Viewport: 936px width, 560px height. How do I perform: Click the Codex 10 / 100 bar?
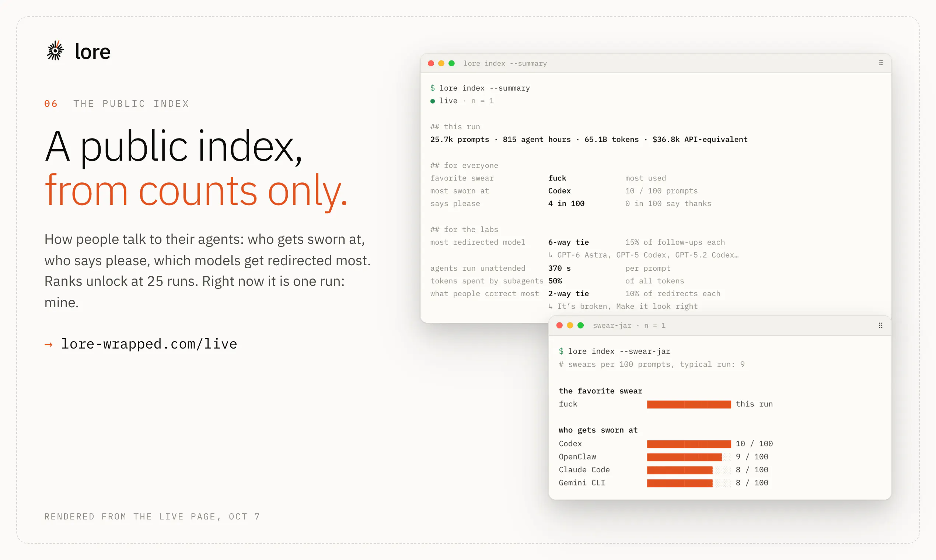689,444
